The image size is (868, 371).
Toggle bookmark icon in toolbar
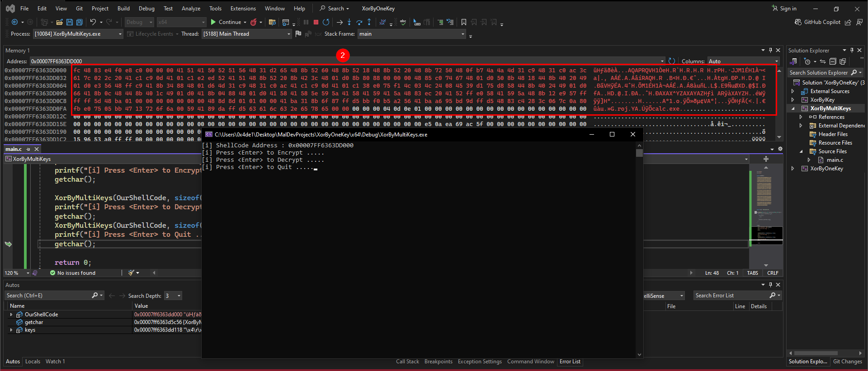[x=464, y=22]
